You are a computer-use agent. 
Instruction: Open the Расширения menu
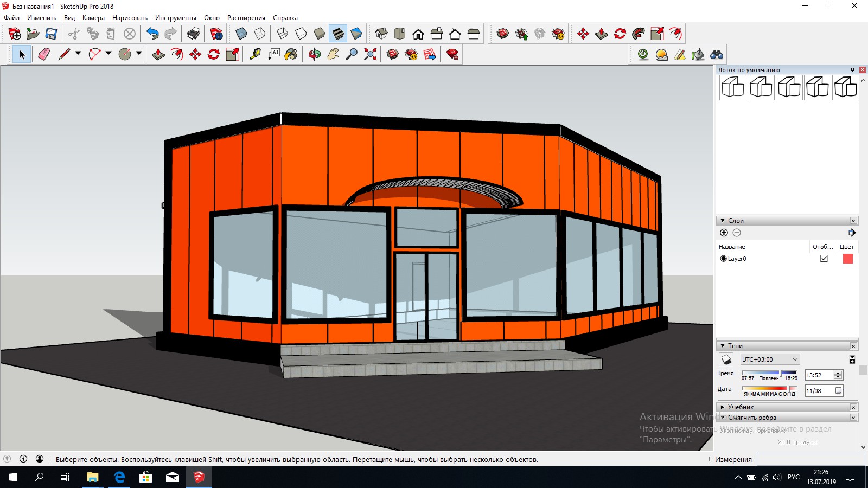(246, 18)
